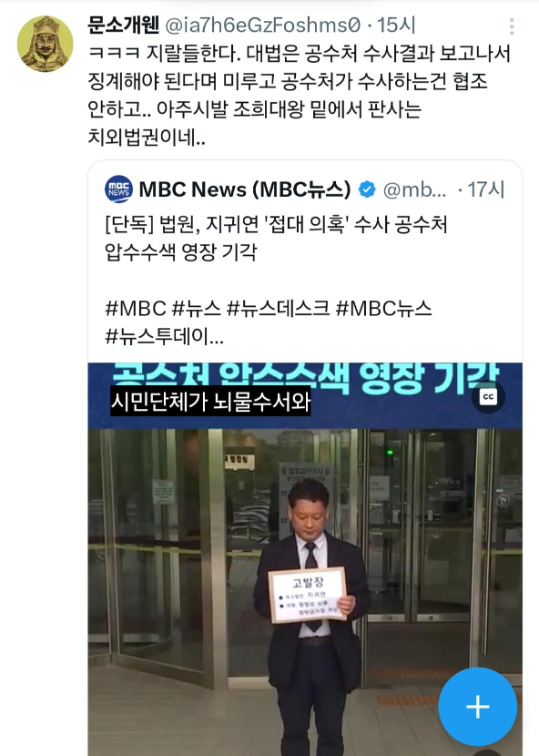Screen dimensions: 539x756
Task: Click the truncated @mb... handle
Action: click(x=414, y=189)
